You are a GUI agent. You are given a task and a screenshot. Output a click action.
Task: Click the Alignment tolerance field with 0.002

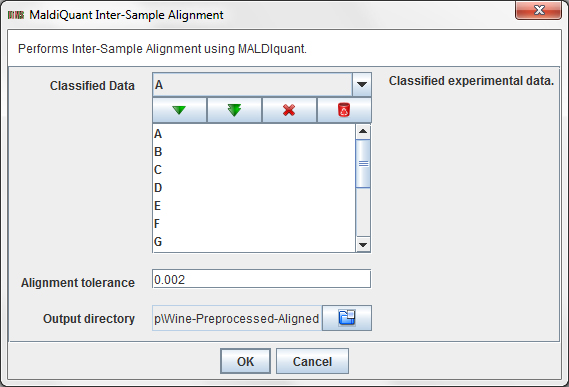tap(262, 279)
